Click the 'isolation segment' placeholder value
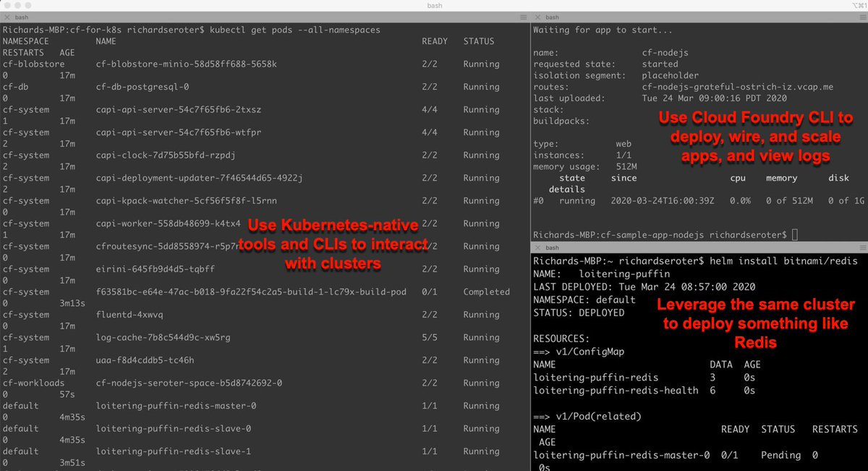 (x=671, y=75)
